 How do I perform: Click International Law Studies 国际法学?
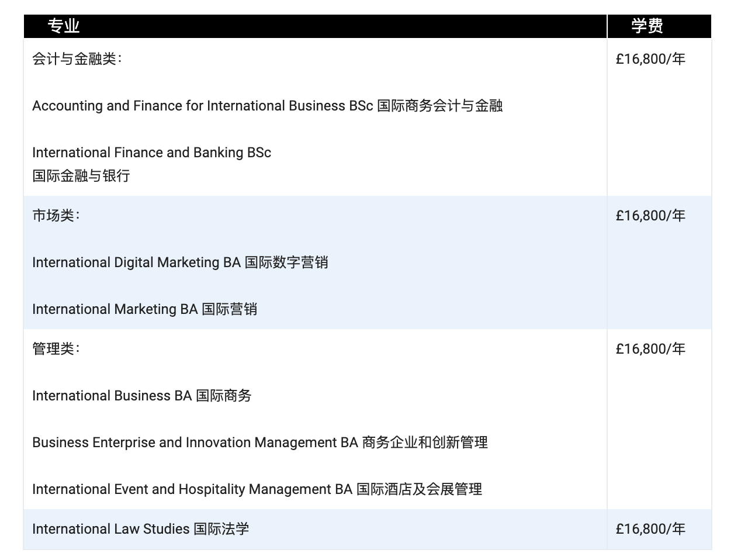[141, 529]
